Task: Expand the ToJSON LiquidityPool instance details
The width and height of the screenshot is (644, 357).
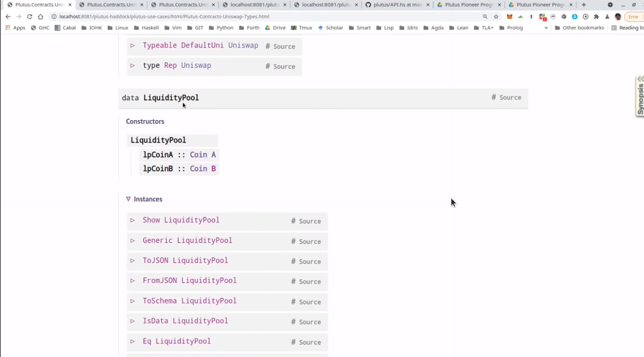Action: [132, 261]
